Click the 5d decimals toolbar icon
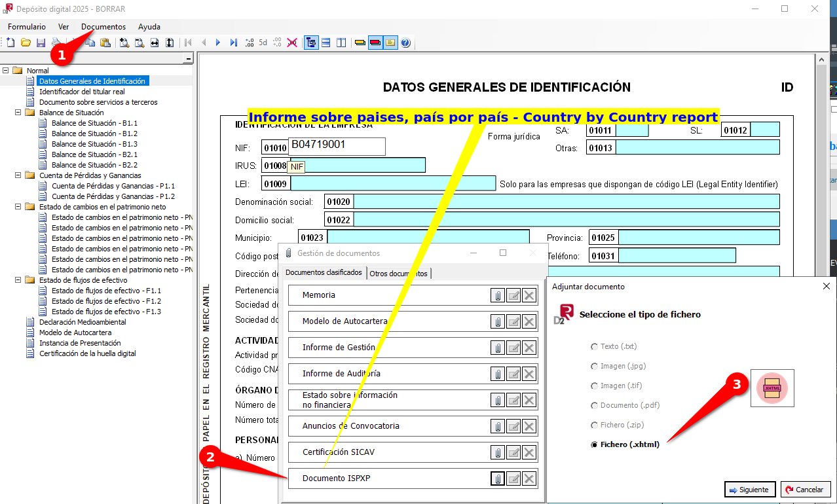The image size is (837, 504). [x=263, y=43]
